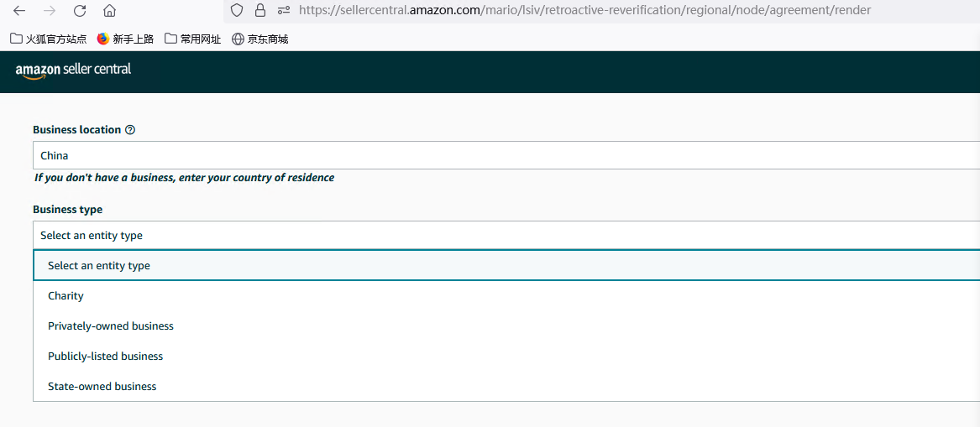Open the 新手上路 Firefox bookmark

pyautogui.click(x=126, y=39)
